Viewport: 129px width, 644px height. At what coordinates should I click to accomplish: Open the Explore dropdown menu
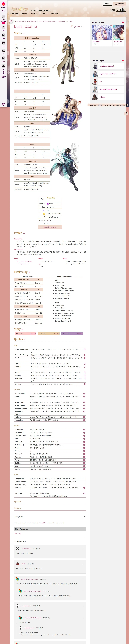point(15,14)
